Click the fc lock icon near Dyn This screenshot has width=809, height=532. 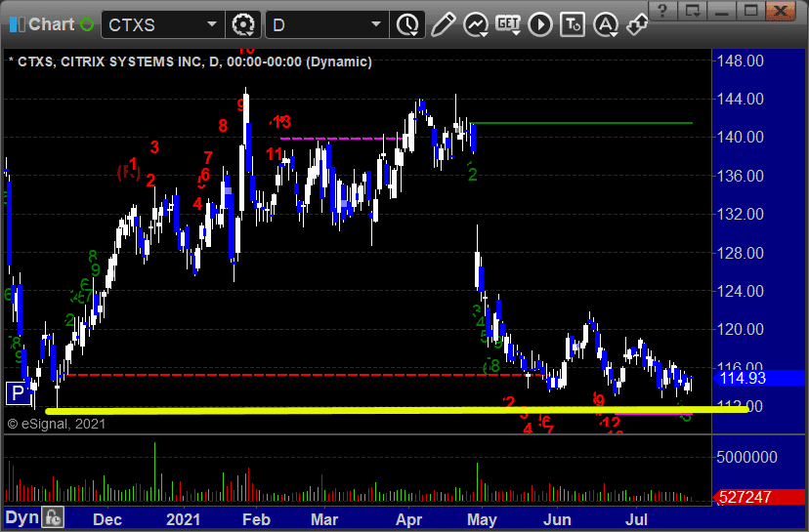click(53, 517)
